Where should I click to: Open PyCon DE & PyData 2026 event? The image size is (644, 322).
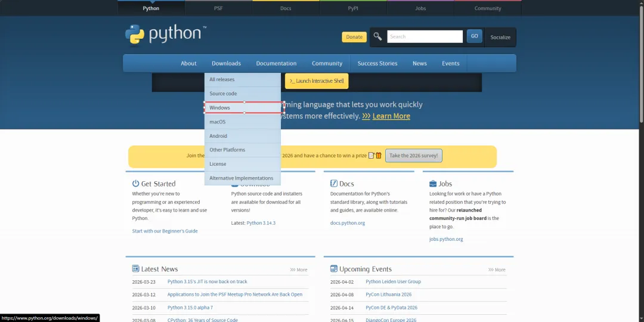[x=391, y=308]
